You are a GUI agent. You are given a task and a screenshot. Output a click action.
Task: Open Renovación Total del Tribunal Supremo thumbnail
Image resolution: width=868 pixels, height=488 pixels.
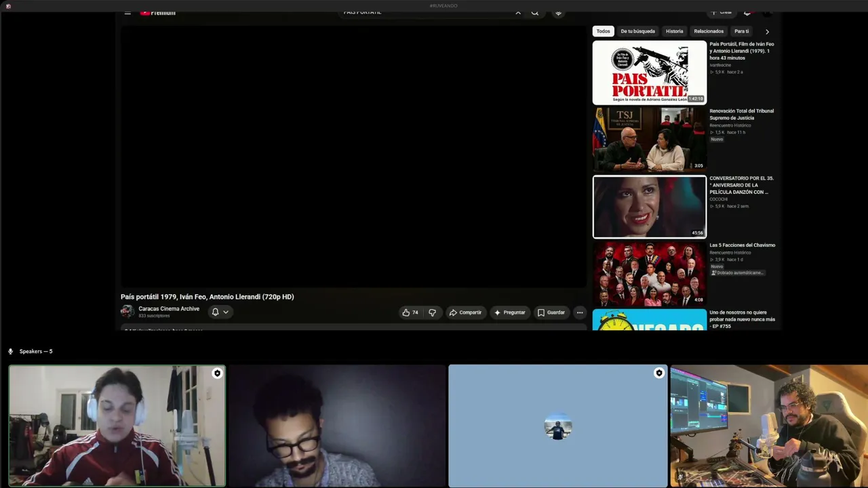tap(649, 139)
